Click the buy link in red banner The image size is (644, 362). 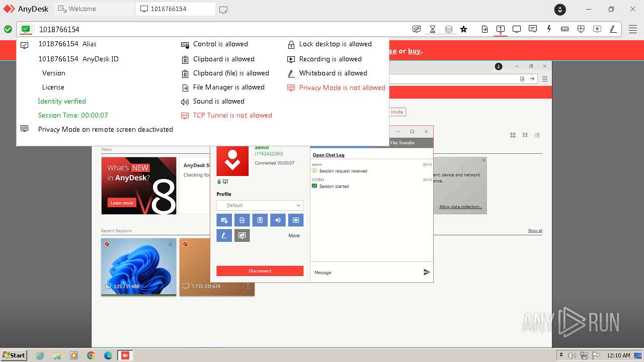click(415, 51)
